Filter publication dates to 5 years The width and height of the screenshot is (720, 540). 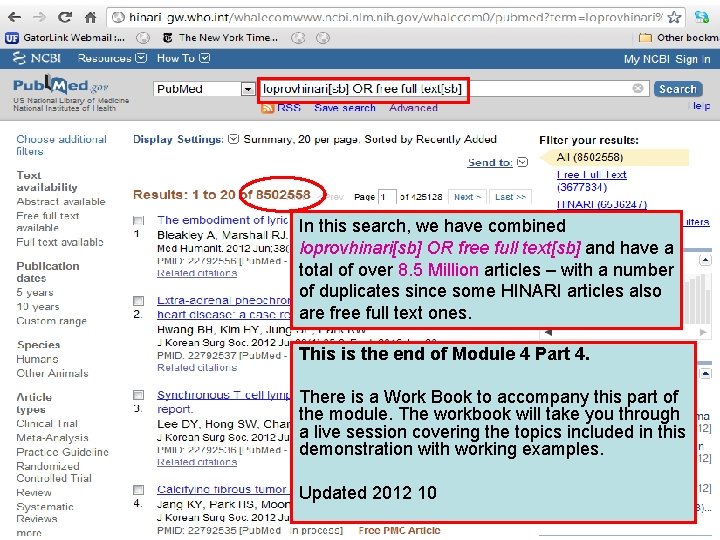(x=34, y=292)
